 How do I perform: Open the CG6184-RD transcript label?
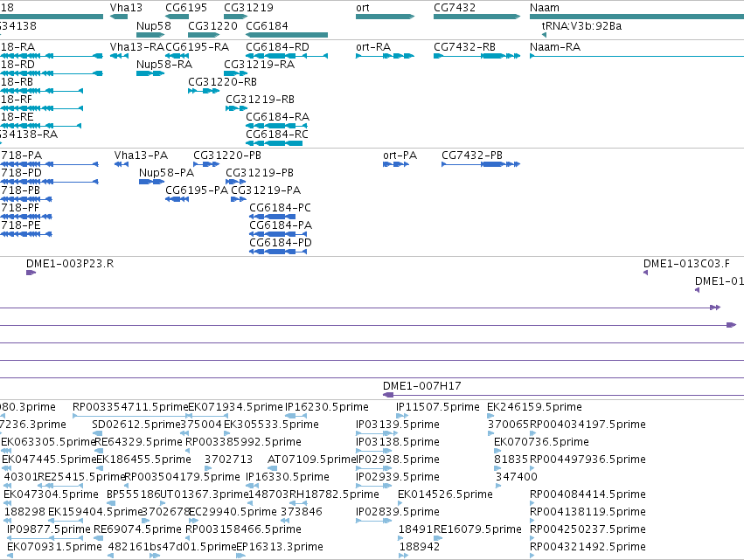click(x=277, y=47)
